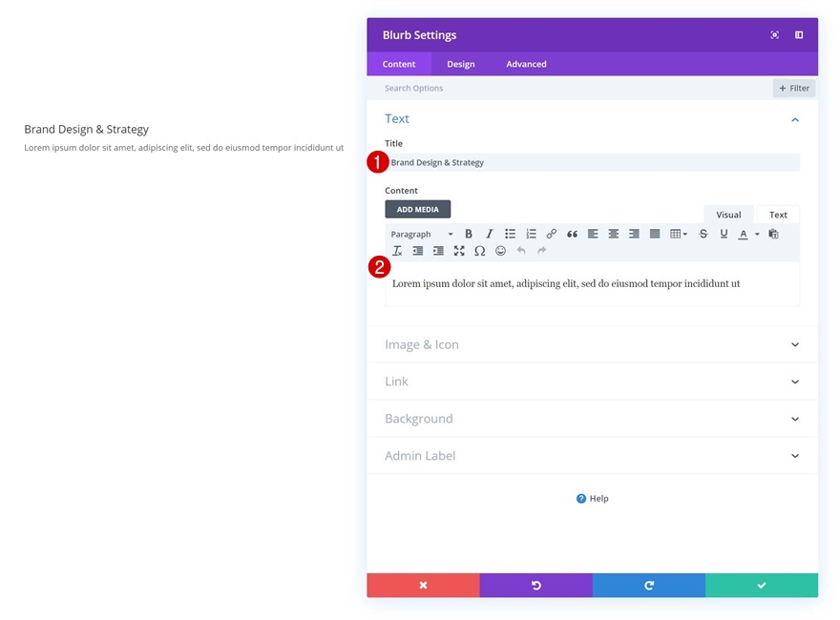This screenshot has width=840, height=620.
Task: Increase the paragraph indent
Action: tap(438, 251)
